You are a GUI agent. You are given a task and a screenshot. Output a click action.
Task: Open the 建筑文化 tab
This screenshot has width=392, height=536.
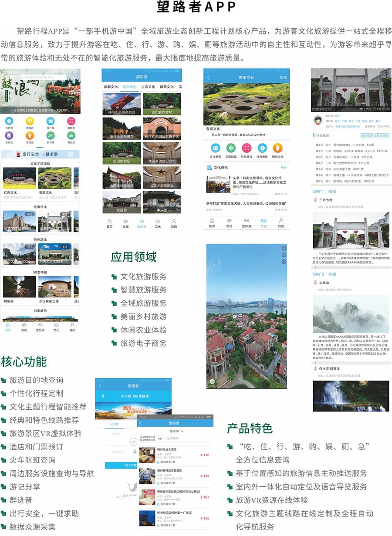click(167, 87)
